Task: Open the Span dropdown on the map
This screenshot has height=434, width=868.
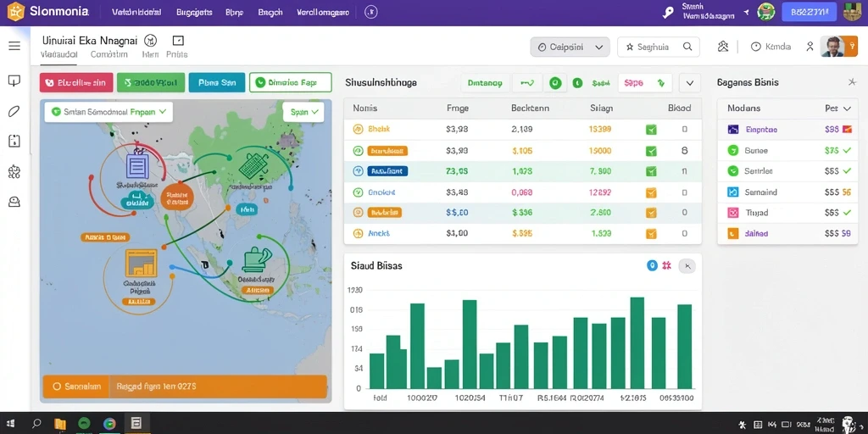Action: point(303,112)
